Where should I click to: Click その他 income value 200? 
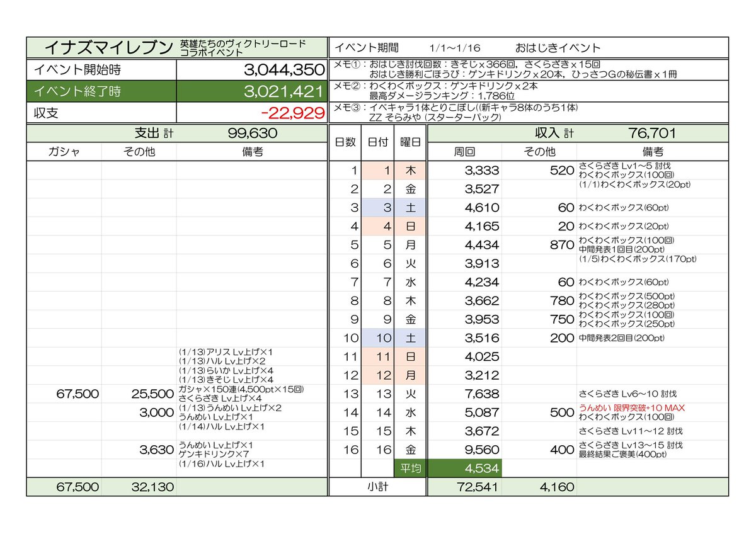tap(562, 338)
